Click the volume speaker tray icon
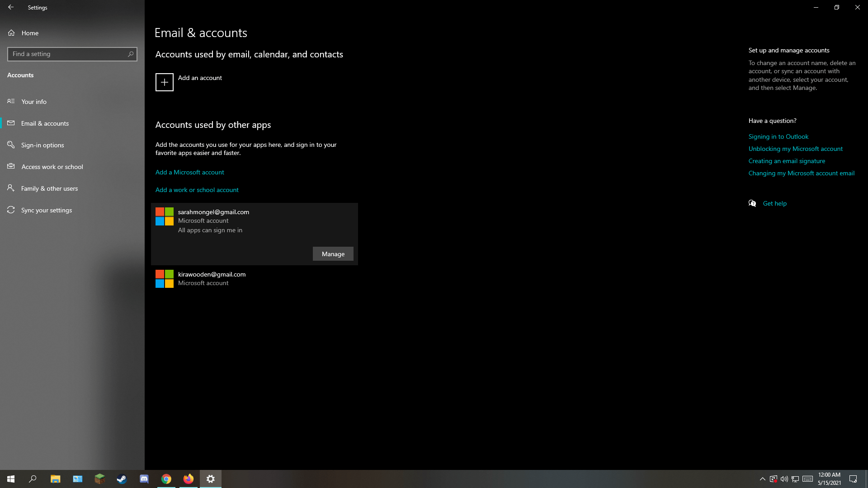This screenshot has height=488, width=868. [784, 479]
